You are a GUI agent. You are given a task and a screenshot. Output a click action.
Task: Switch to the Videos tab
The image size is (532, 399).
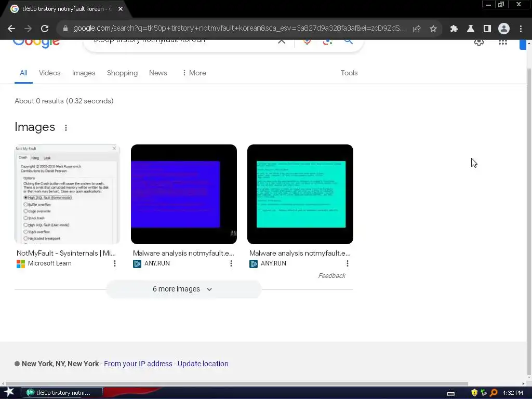(49, 73)
